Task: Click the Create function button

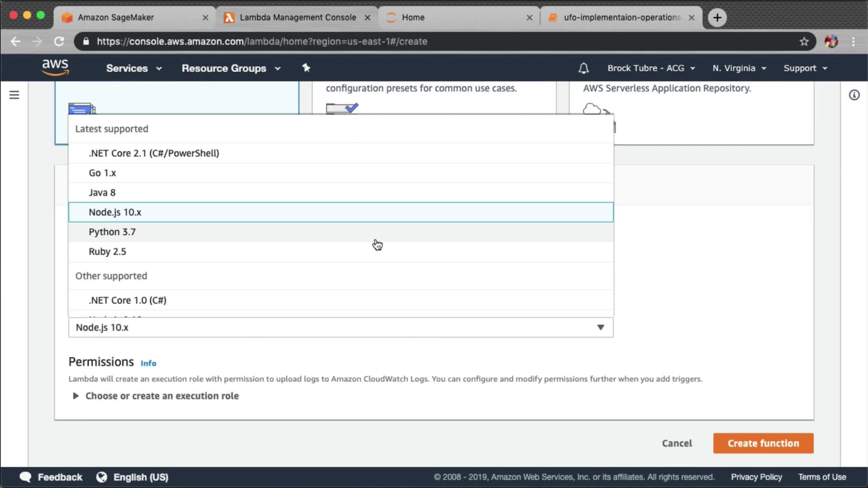Action: pyautogui.click(x=763, y=443)
